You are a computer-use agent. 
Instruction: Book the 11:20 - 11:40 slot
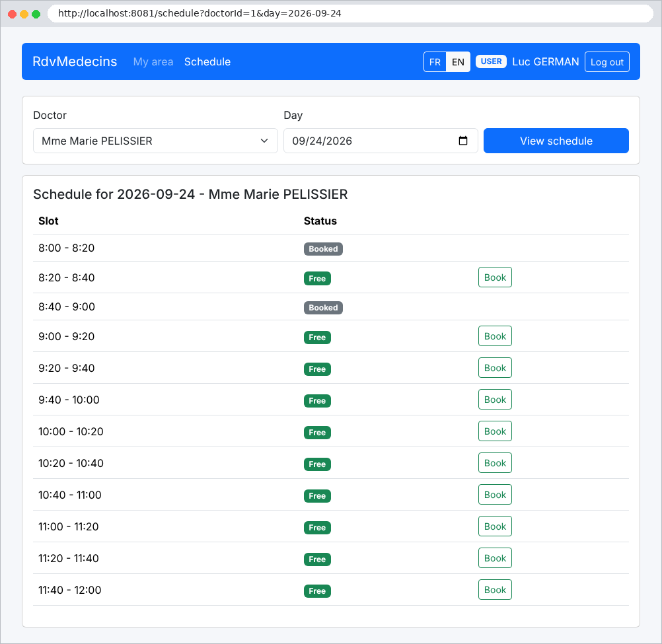(x=495, y=558)
